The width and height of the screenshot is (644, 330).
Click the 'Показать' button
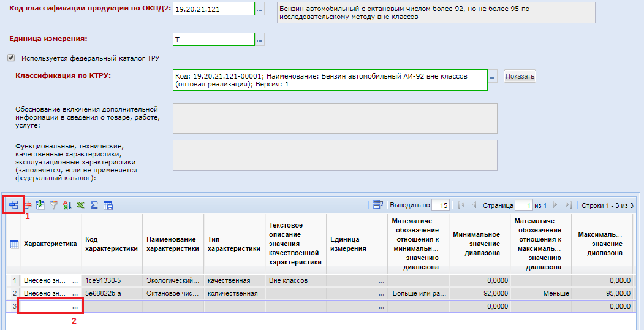pyautogui.click(x=520, y=77)
